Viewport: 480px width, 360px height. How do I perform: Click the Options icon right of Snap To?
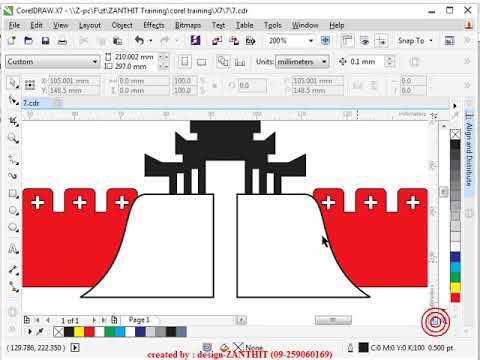coord(450,41)
